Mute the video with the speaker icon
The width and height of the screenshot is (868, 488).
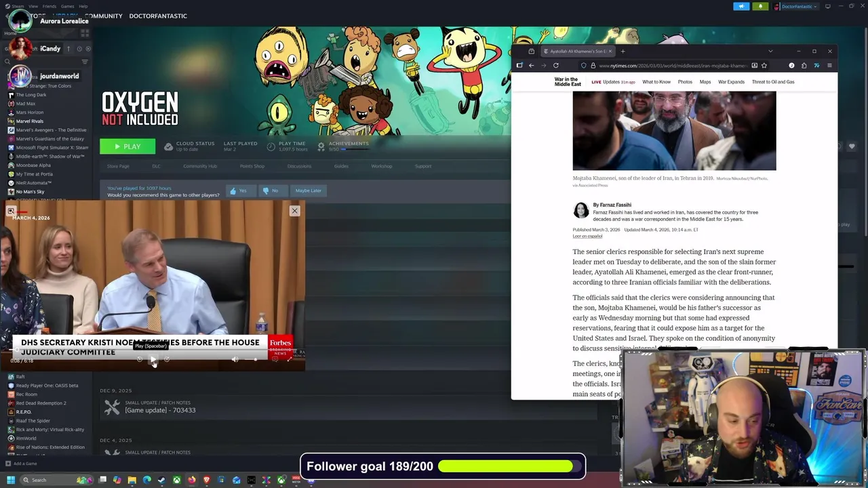pyautogui.click(x=235, y=359)
